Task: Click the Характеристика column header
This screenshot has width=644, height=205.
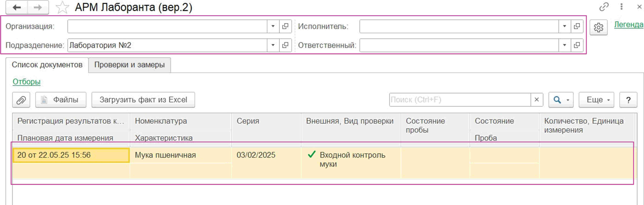Action: click(x=180, y=138)
